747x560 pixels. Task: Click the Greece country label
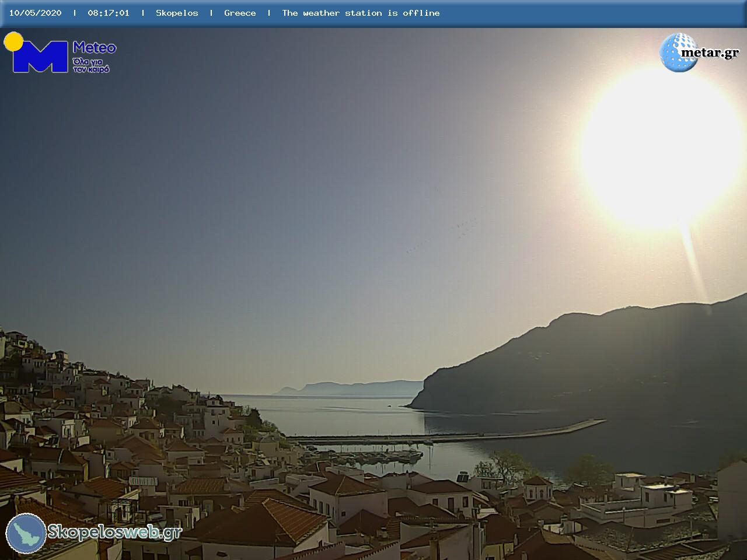pyautogui.click(x=240, y=13)
